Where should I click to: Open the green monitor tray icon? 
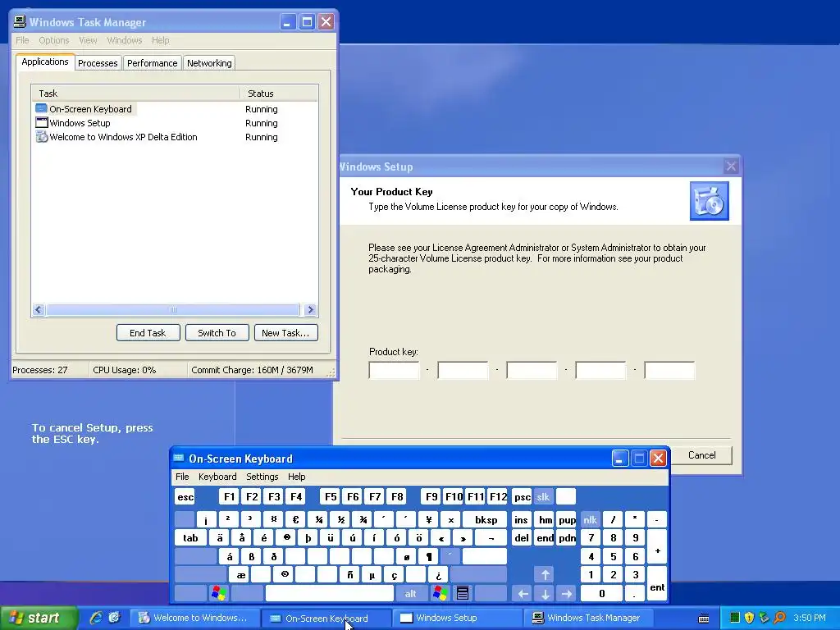(x=734, y=618)
